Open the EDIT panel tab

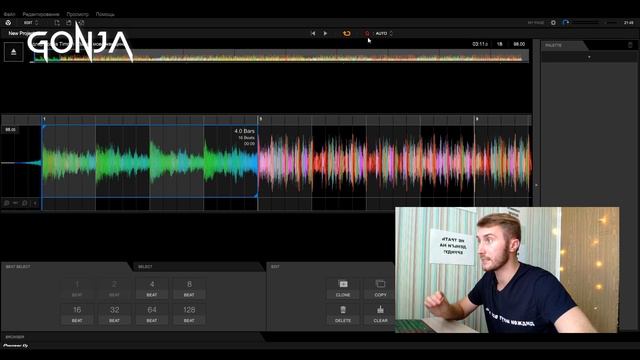(x=276, y=267)
